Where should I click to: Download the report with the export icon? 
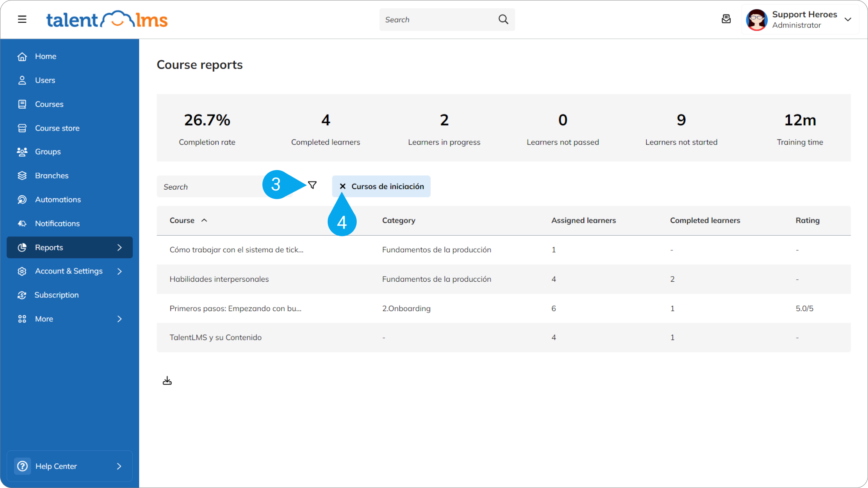(x=167, y=381)
